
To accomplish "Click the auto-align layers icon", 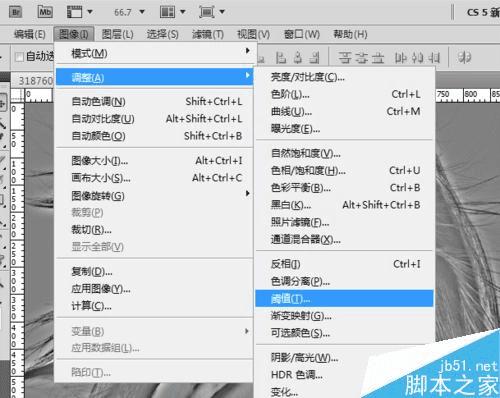I will pos(464,57).
